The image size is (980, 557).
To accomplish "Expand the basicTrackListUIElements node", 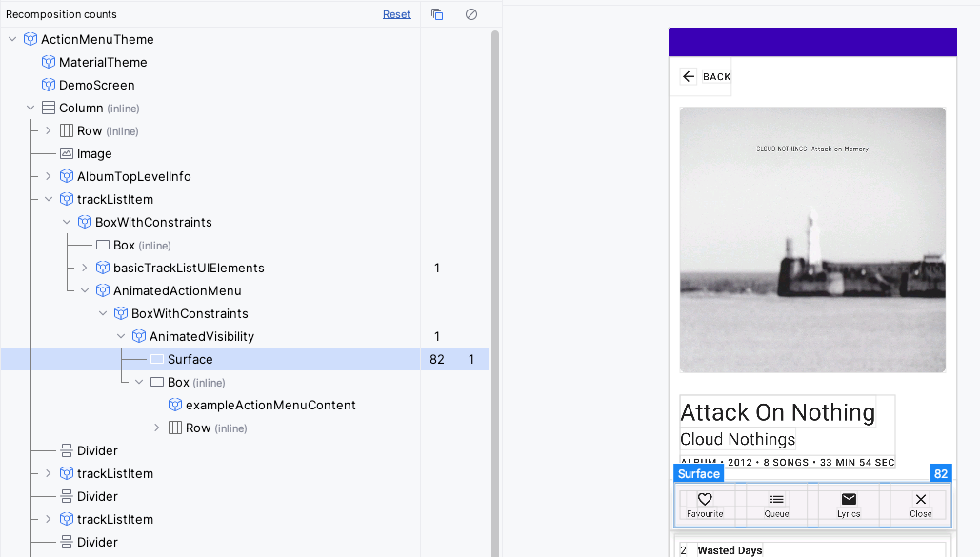I will (85, 268).
